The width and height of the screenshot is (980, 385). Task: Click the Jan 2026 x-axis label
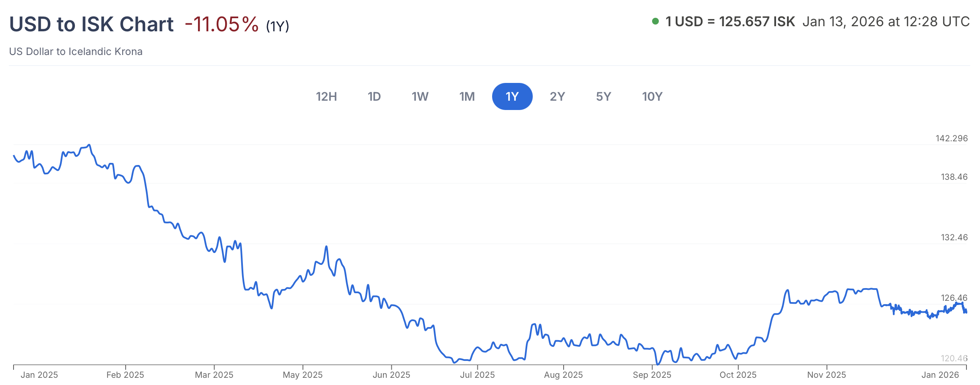pos(940,375)
